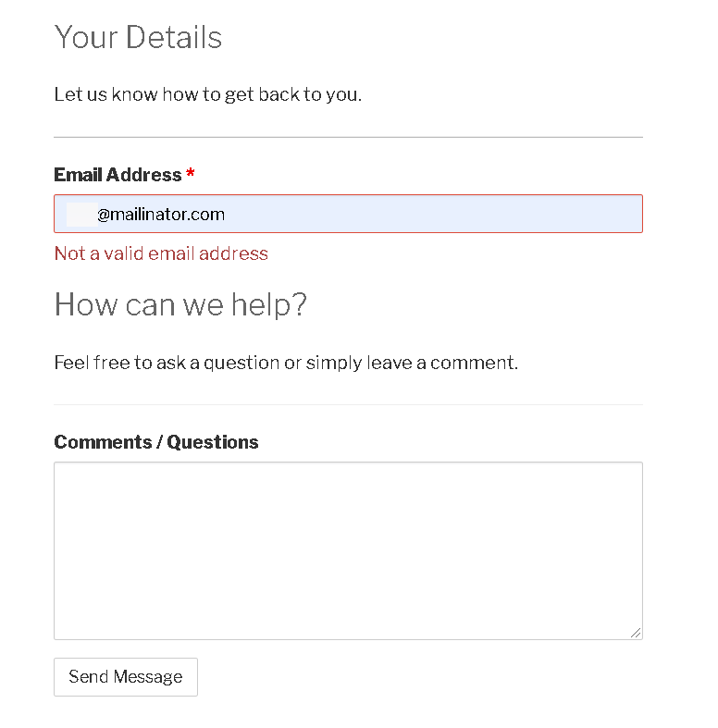Viewport: 718px width, 728px height.
Task: Click the divider line under "Let us know" text
Action: pos(348,137)
